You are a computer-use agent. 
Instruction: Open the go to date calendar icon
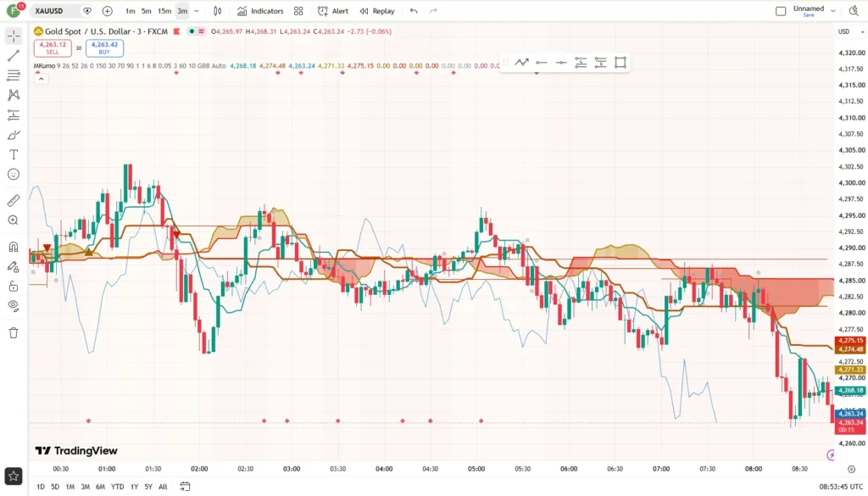click(x=185, y=487)
